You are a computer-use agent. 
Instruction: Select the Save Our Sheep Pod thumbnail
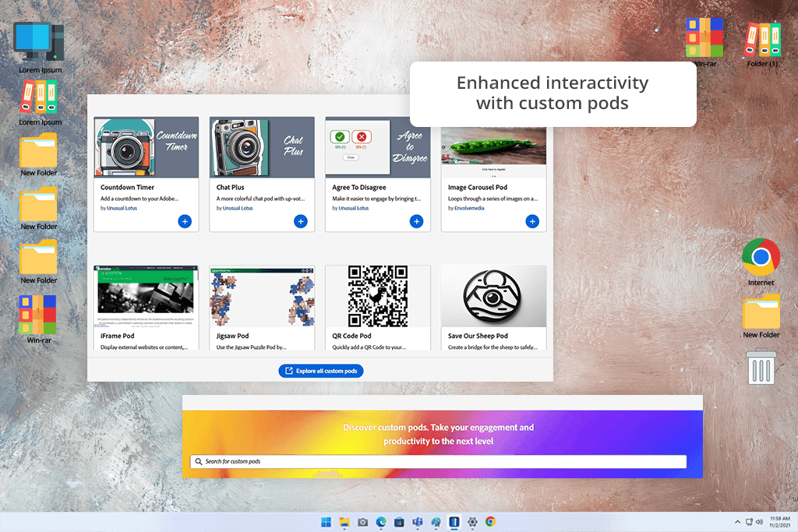(493, 296)
